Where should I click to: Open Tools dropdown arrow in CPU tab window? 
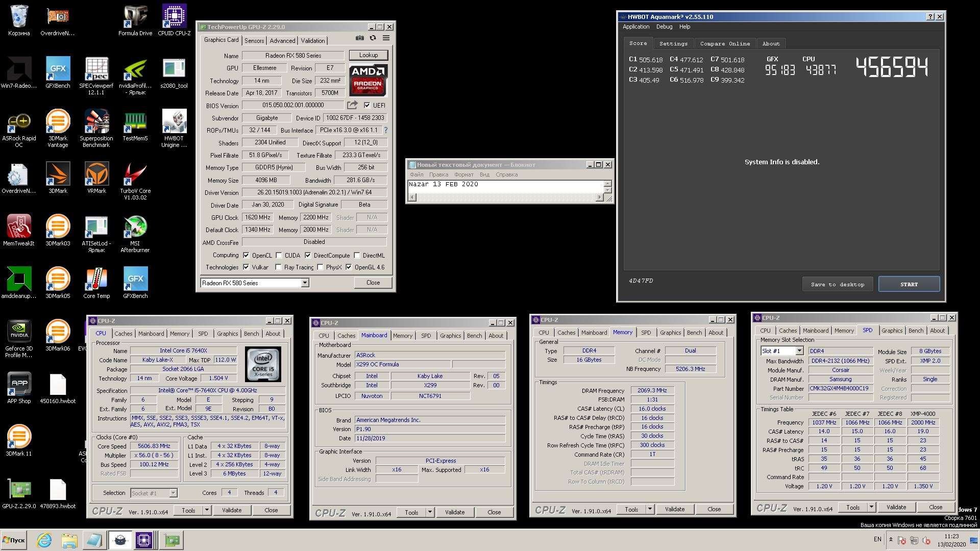tap(207, 510)
